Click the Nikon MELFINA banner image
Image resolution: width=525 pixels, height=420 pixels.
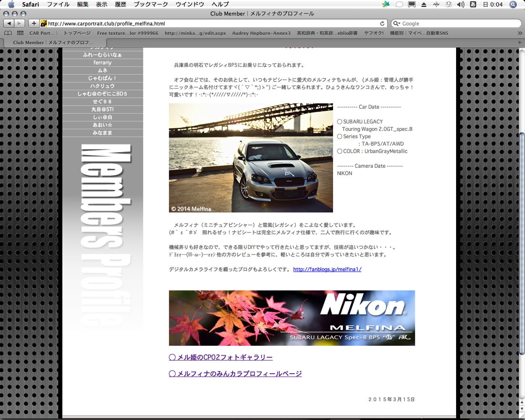[292, 318]
